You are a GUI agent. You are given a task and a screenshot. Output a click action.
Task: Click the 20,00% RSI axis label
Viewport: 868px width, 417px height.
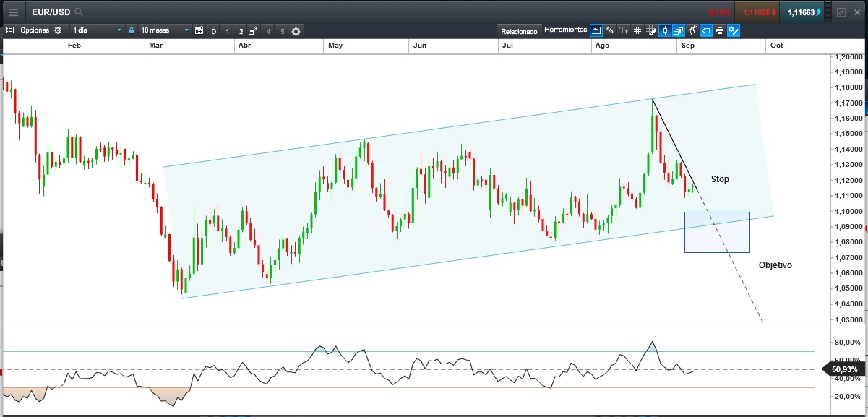click(847, 397)
